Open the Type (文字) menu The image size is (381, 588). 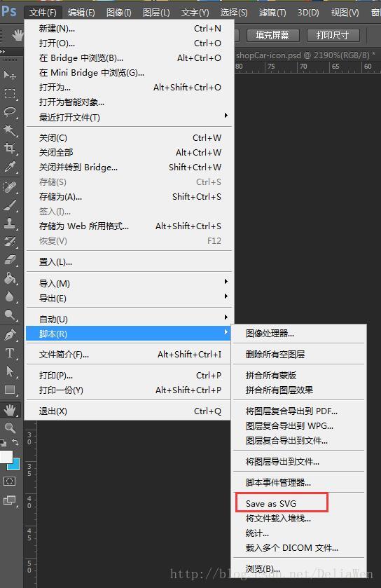tap(195, 13)
